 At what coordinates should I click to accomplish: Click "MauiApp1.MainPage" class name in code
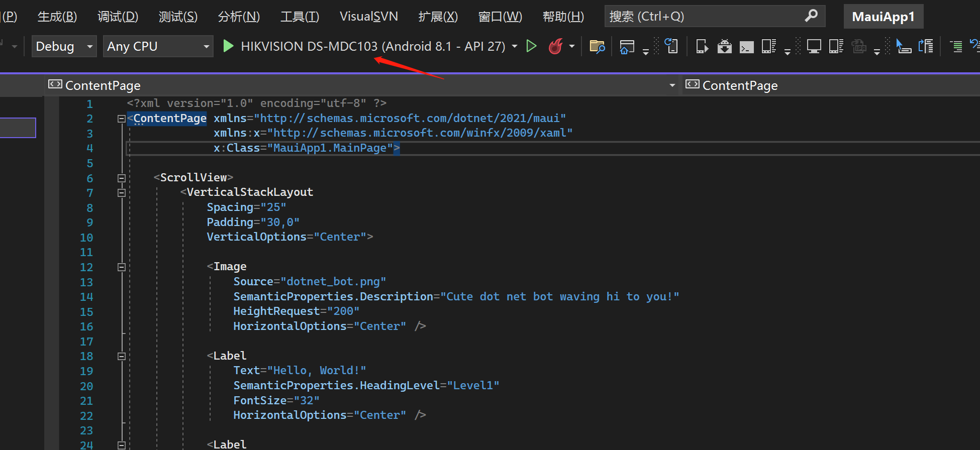pyautogui.click(x=330, y=148)
